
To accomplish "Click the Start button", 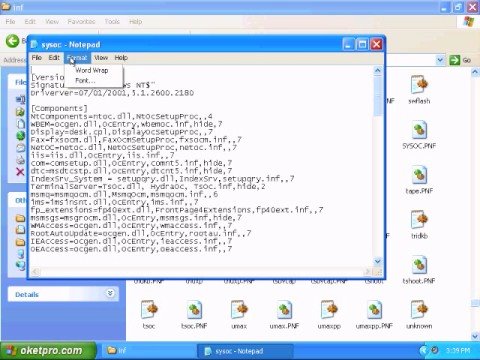I will click(x=47, y=350).
